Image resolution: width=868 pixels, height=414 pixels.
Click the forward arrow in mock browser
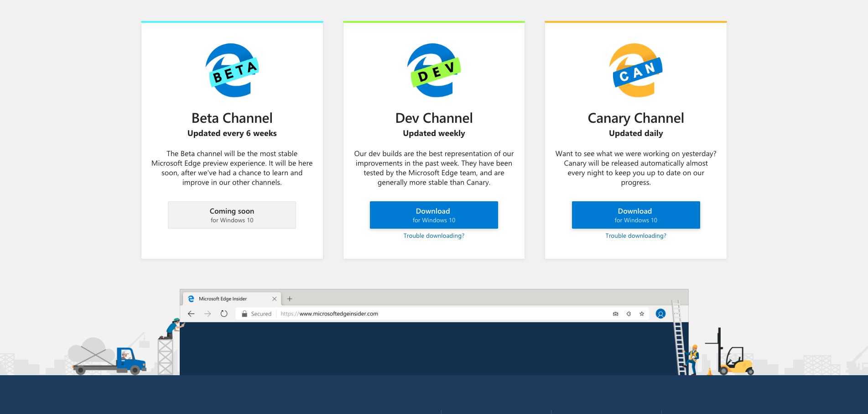pos(208,314)
